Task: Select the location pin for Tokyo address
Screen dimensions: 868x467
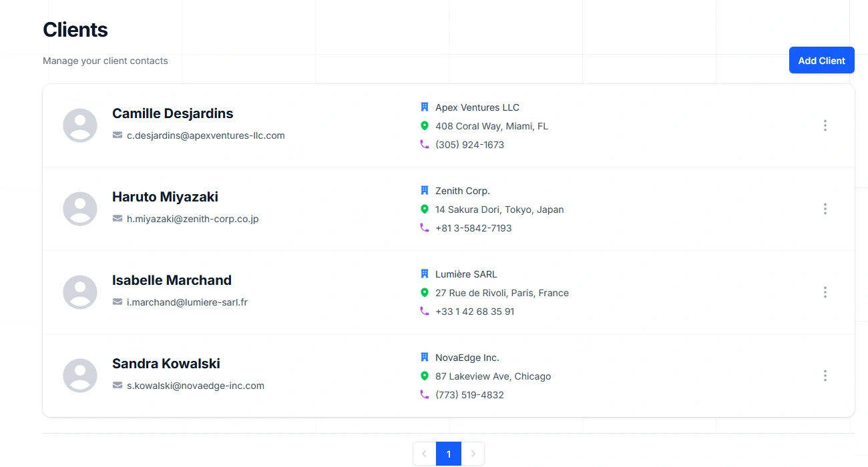Action: (425, 209)
